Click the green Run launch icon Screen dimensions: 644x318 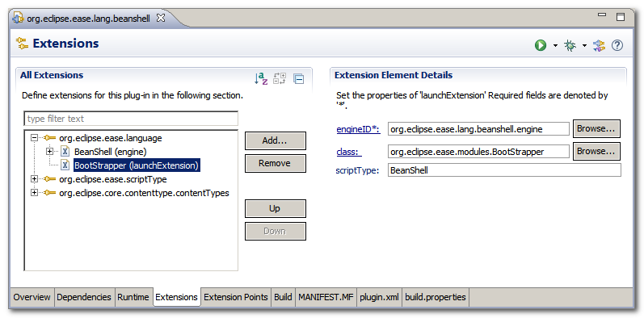pyautogui.click(x=541, y=45)
